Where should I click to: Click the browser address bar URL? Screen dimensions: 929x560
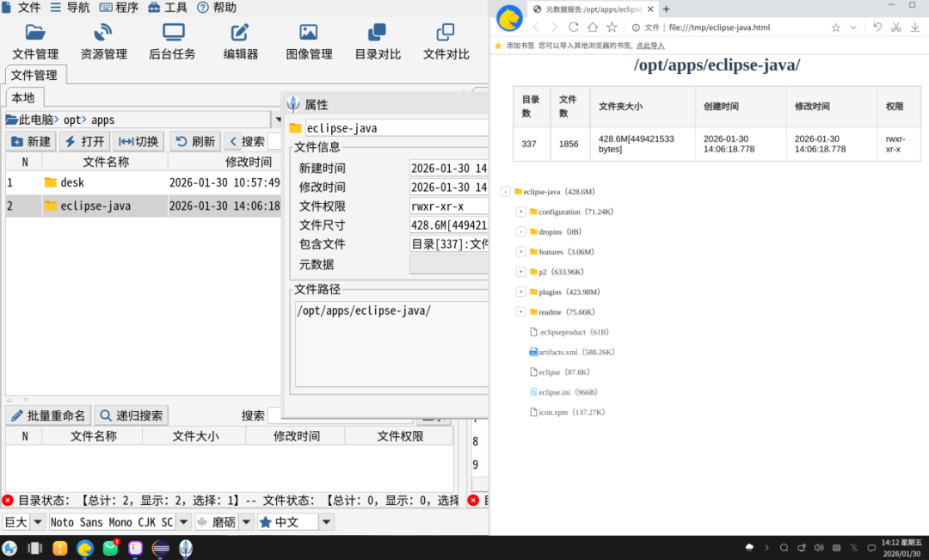719,28
